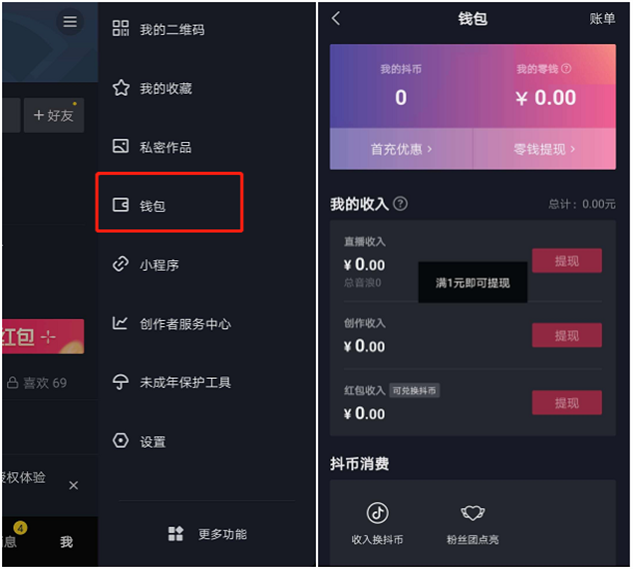The height and width of the screenshot is (569, 633).
Task: Tap the help icon beside 我的收入
Action: click(400, 204)
